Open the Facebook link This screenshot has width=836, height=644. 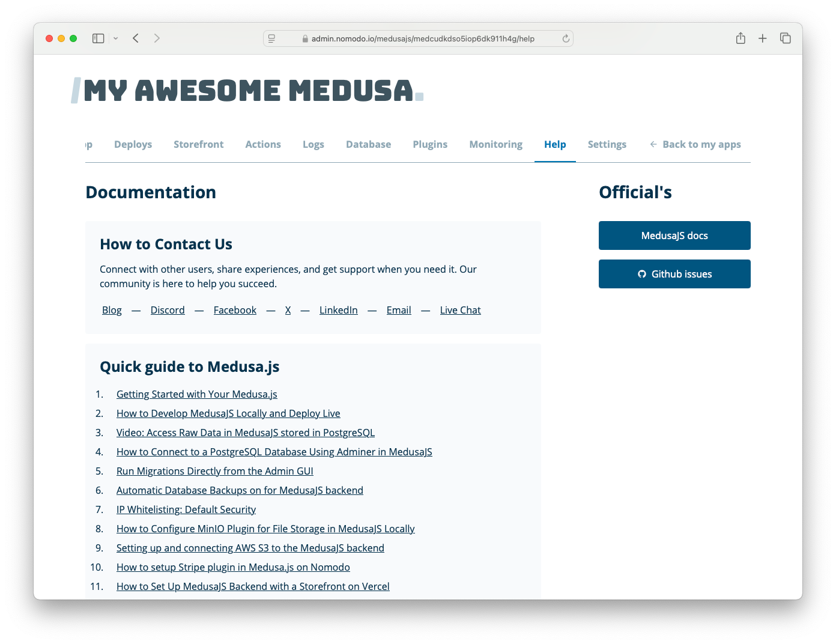pyautogui.click(x=235, y=310)
